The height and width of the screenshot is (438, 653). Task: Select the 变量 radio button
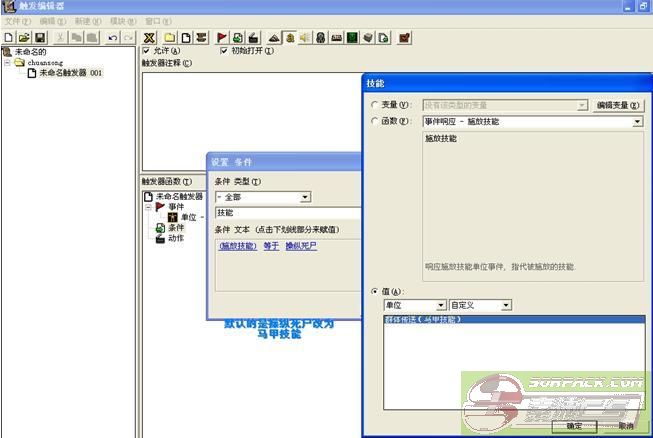pos(374,105)
